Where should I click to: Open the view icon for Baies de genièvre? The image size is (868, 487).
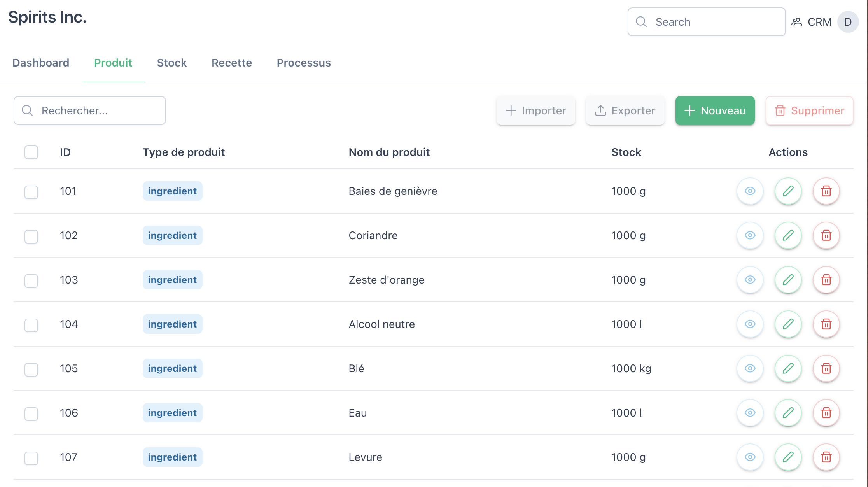(750, 191)
